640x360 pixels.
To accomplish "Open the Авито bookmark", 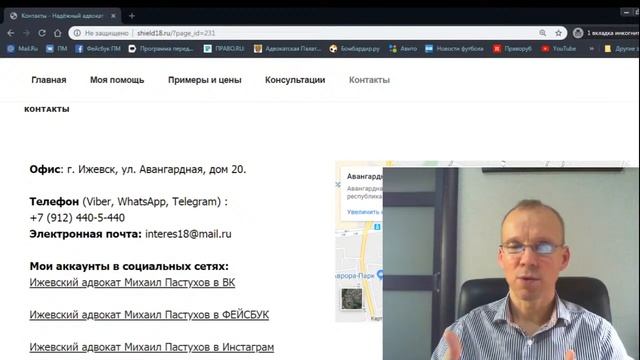I will tap(403, 49).
